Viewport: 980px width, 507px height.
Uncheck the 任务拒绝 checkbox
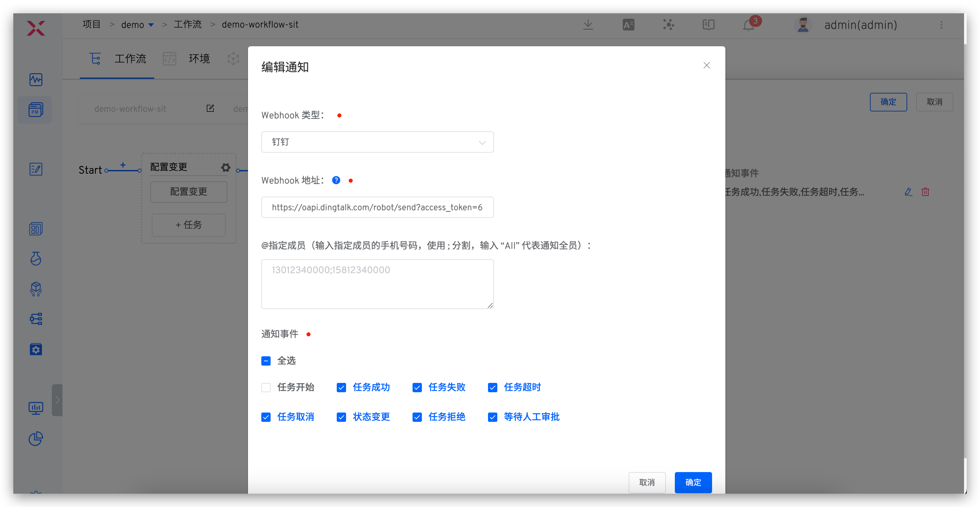pos(417,417)
